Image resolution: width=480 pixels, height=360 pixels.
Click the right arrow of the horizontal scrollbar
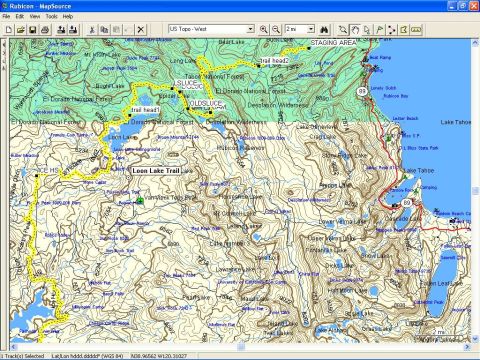(467, 347)
